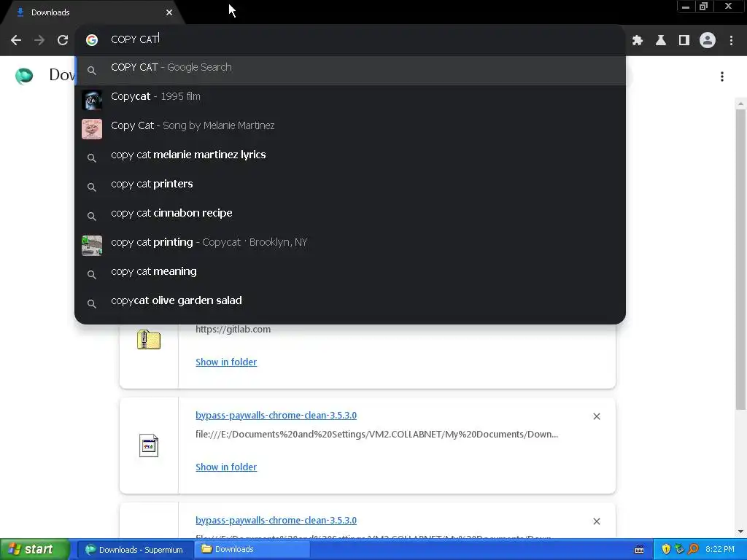This screenshot has height=560, width=747.
Task: Switch to Downloads folder taskbar button
Action: coord(252,550)
